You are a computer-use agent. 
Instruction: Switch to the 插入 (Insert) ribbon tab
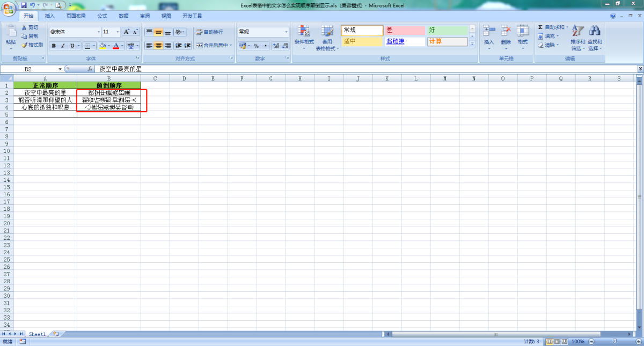(x=50, y=16)
